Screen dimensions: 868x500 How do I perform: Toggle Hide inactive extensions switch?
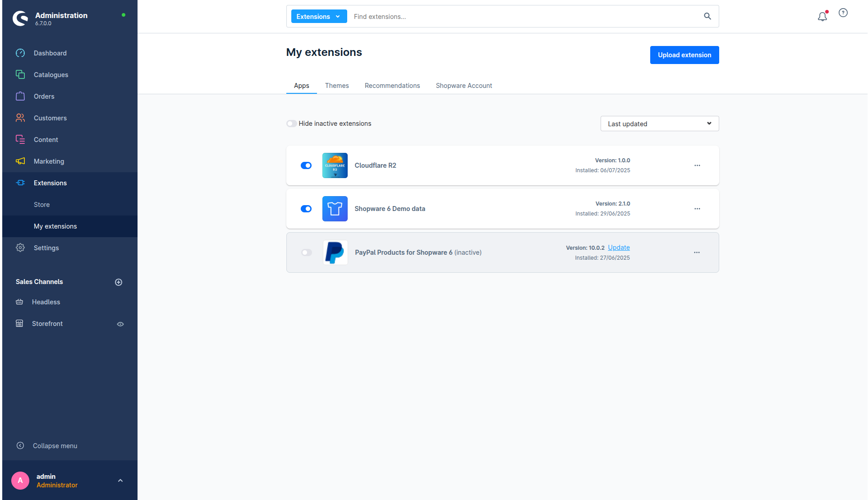click(x=292, y=124)
